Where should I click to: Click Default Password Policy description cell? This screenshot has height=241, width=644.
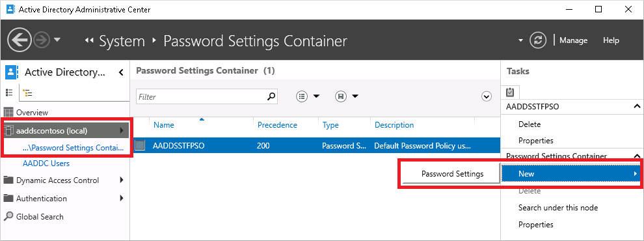click(x=423, y=146)
